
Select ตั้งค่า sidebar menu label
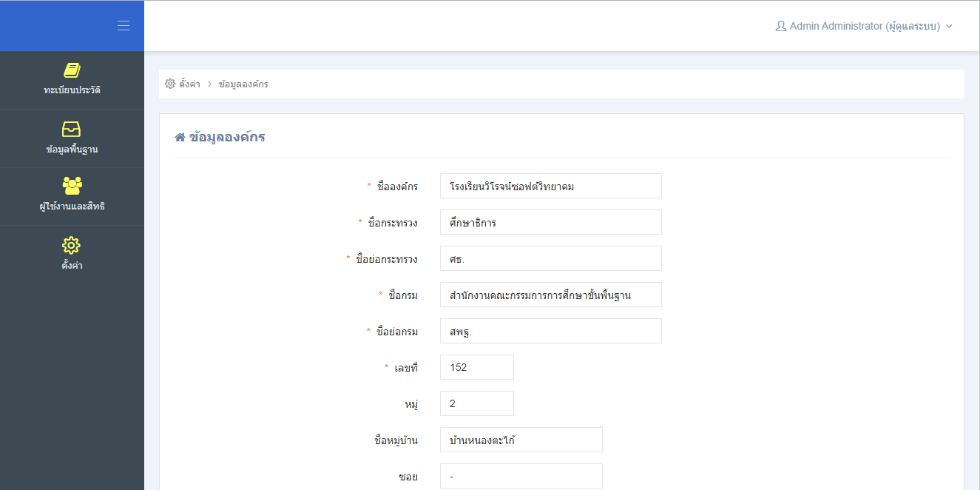(72, 265)
